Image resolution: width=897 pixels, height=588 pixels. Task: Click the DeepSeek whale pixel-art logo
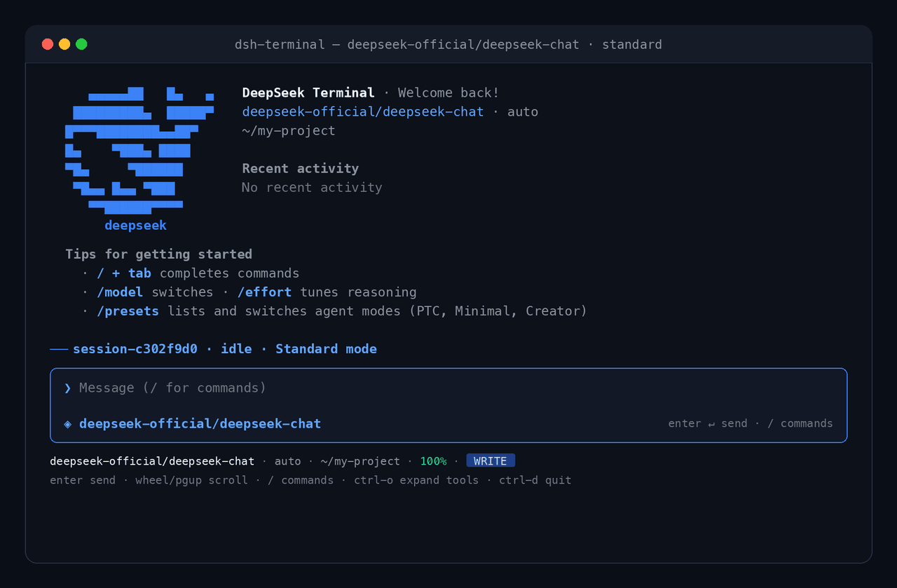pos(139,150)
